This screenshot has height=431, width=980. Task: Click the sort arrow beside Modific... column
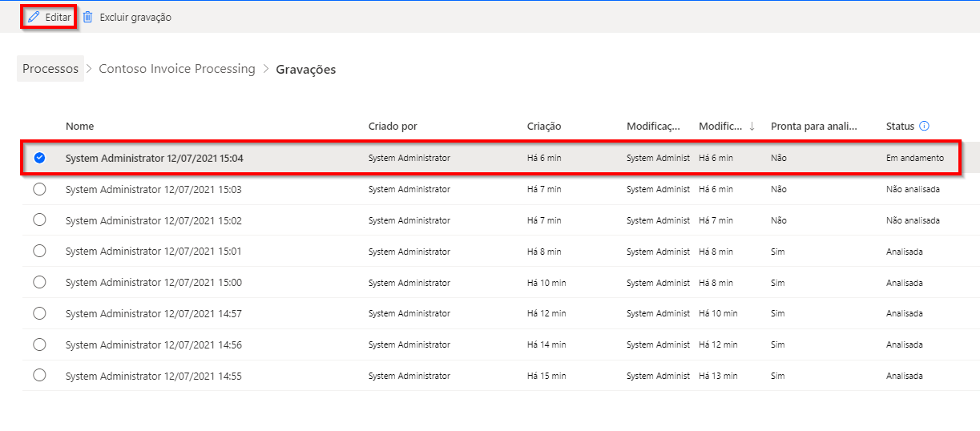click(752, 127)
